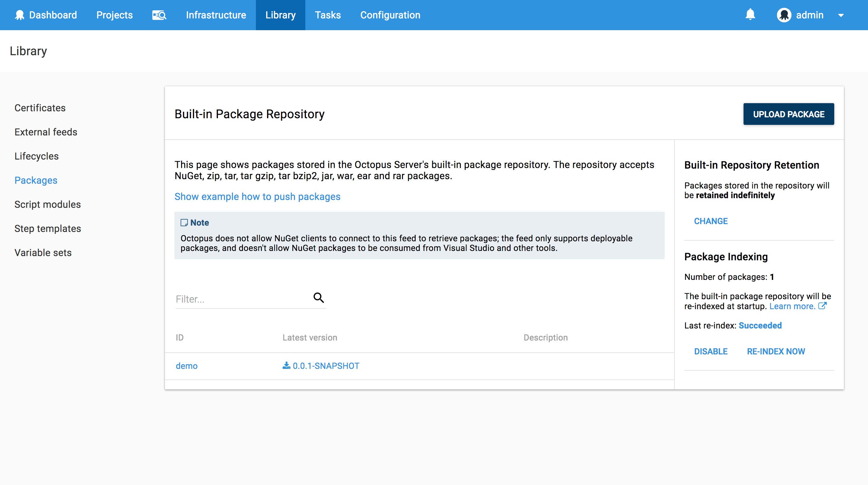Select Step templates in the sidebar

pyautogui.click(x=48, y=229)
